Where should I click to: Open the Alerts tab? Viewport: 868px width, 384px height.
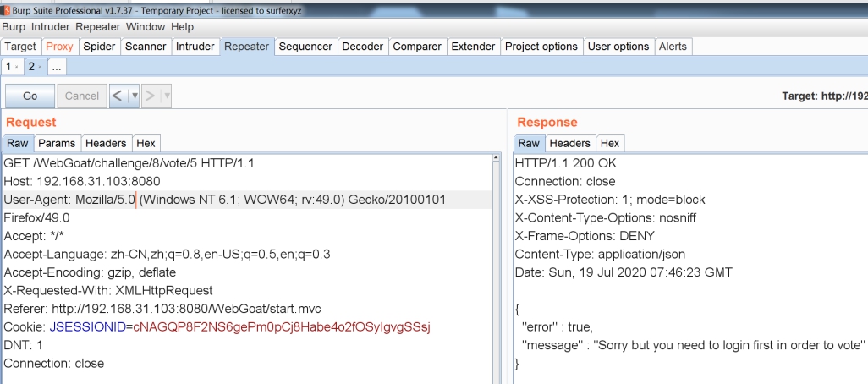673,47
